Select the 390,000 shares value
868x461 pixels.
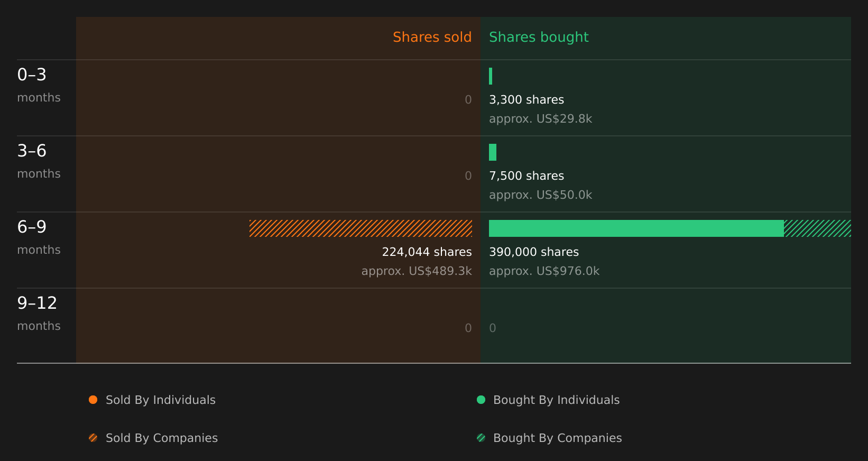[x=534, y=252]
